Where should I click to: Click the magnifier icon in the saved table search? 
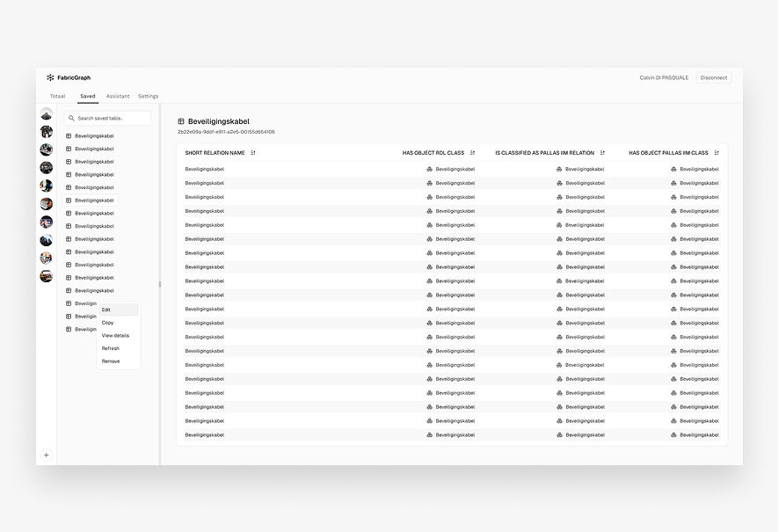point(72,118)
